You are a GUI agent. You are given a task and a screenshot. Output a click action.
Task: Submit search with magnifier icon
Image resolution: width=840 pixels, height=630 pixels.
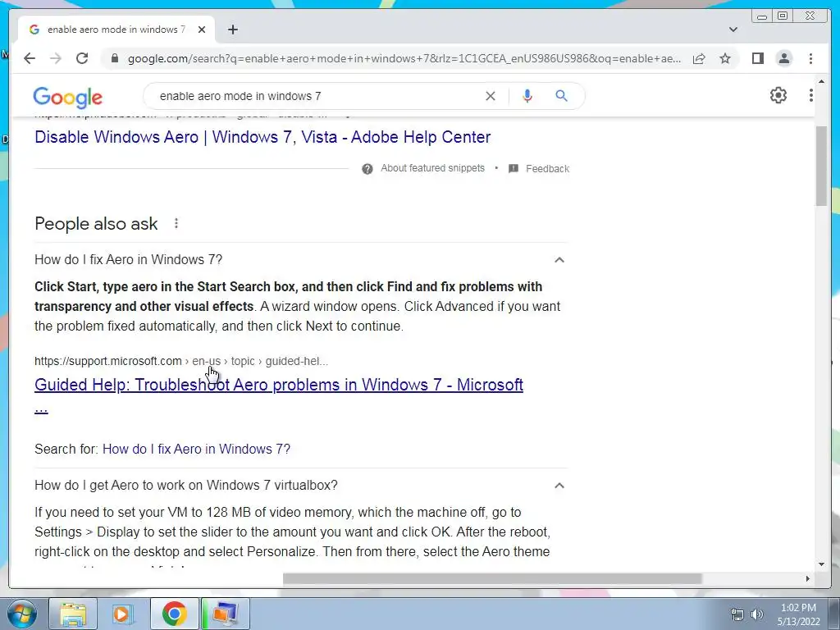coord(561,96)
